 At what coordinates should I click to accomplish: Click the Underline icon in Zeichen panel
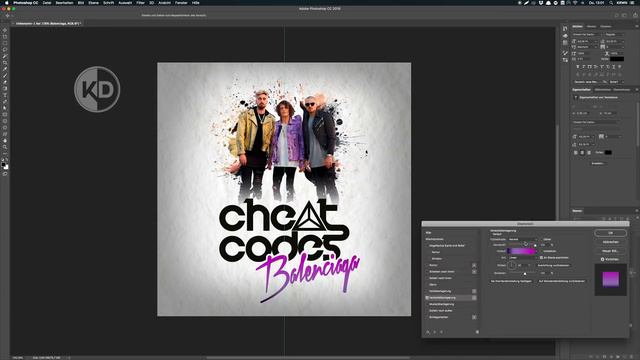[613, 67]
